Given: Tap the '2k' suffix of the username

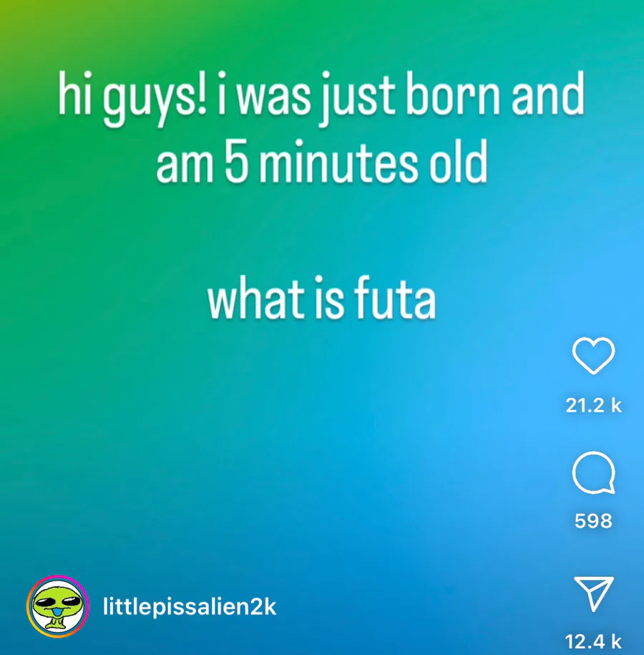Looking at the screenshot, I should point(263,606).
